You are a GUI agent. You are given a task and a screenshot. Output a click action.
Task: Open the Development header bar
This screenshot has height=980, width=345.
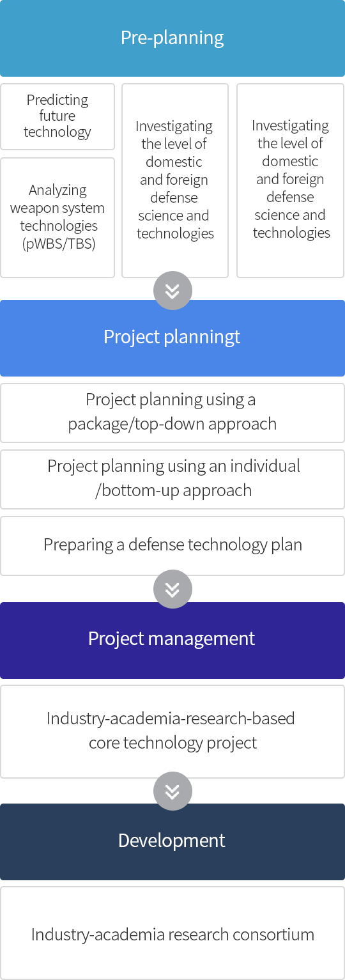click(172, 841)
